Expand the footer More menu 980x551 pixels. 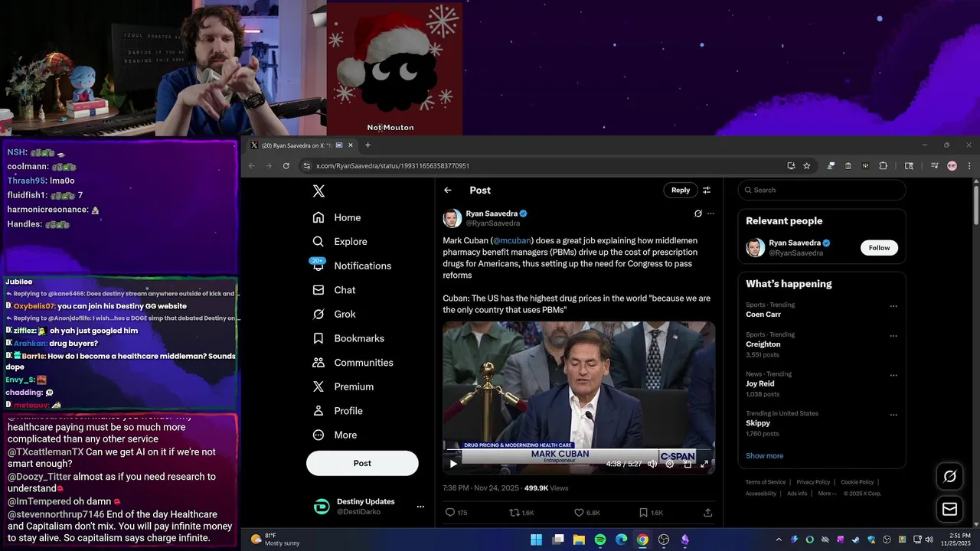pos(827,494)
